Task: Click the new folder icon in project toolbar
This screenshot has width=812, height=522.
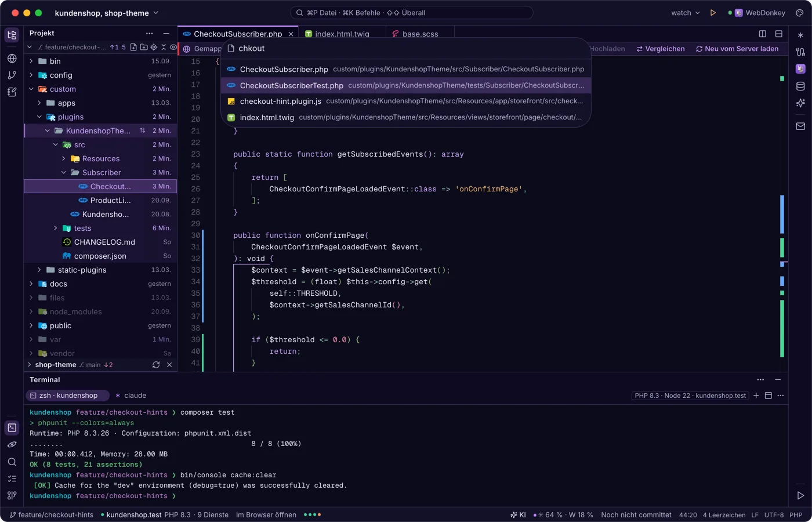Action: [x=144, y=47]
